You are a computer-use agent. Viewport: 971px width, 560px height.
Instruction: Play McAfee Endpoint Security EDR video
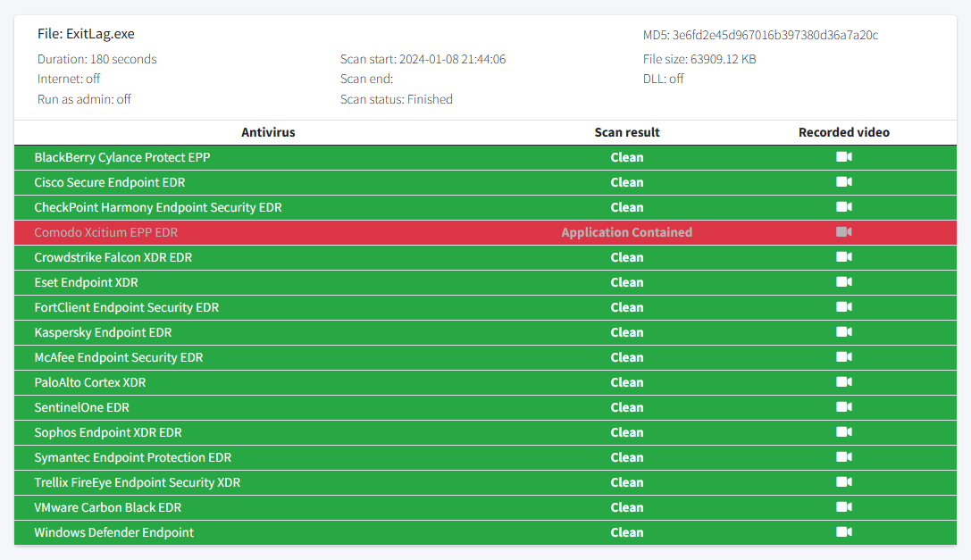click(x=844, y=357)
